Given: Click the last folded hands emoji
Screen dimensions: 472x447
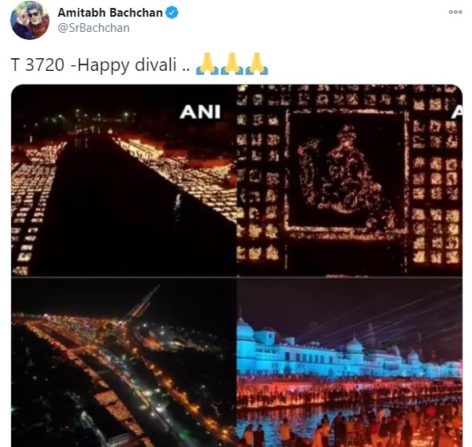Looking at the screenshot, I should [x=257, y=63].
